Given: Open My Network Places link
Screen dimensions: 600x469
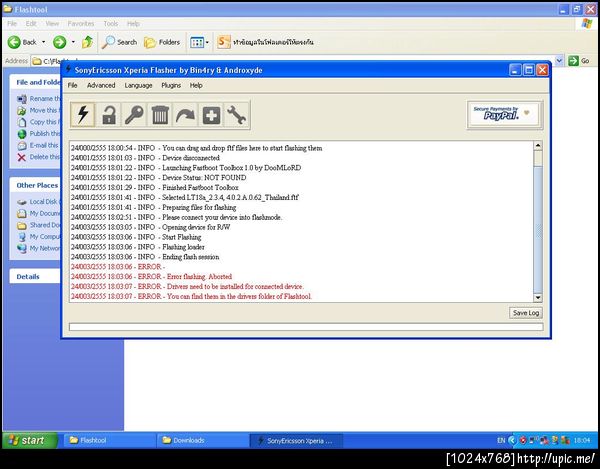Looking at the screenshot, I should (x=39, y=248).
